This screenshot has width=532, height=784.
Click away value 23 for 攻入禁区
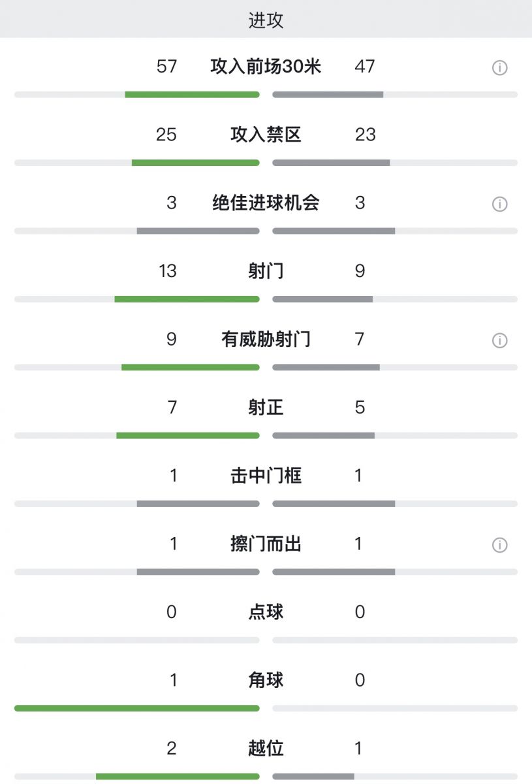point(366,135)
